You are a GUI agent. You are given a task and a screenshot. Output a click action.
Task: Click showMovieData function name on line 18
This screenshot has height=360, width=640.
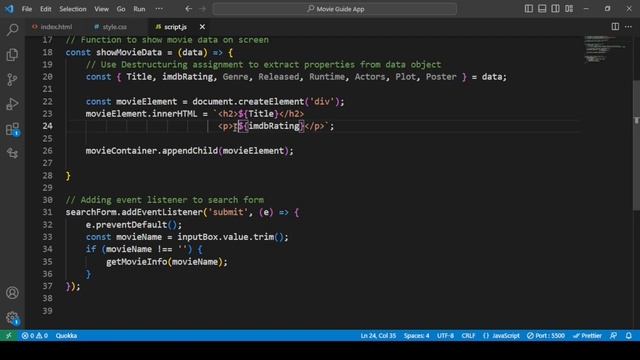[x=129, y=52]
